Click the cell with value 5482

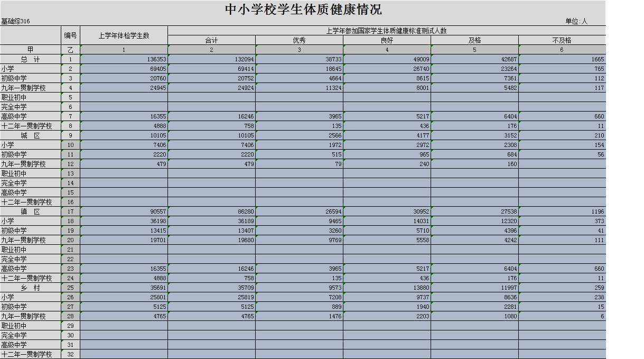474,88
